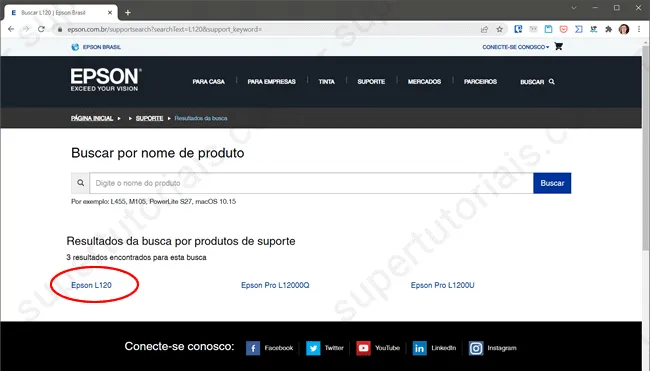
Task: Click the red Pocket extension icon
Action: click(563, 29)
